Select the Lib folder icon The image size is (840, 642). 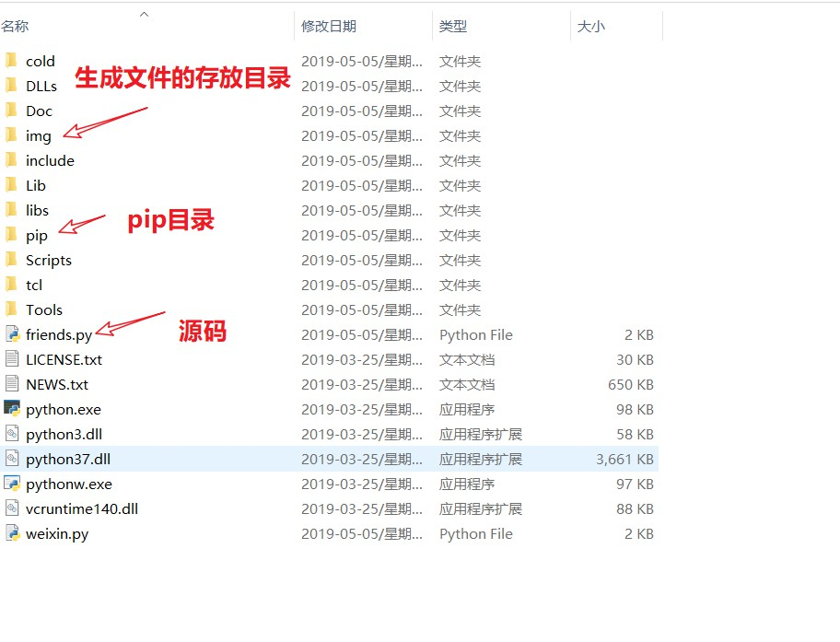11,184
